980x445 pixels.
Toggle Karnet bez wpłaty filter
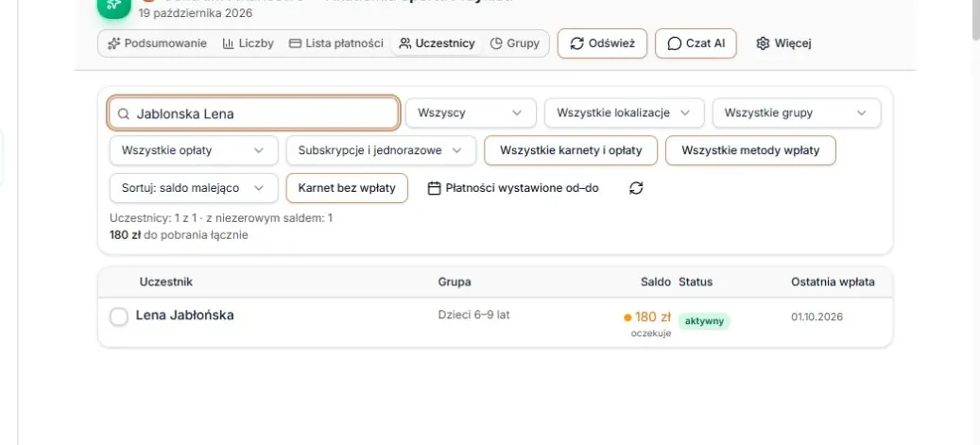347,188
